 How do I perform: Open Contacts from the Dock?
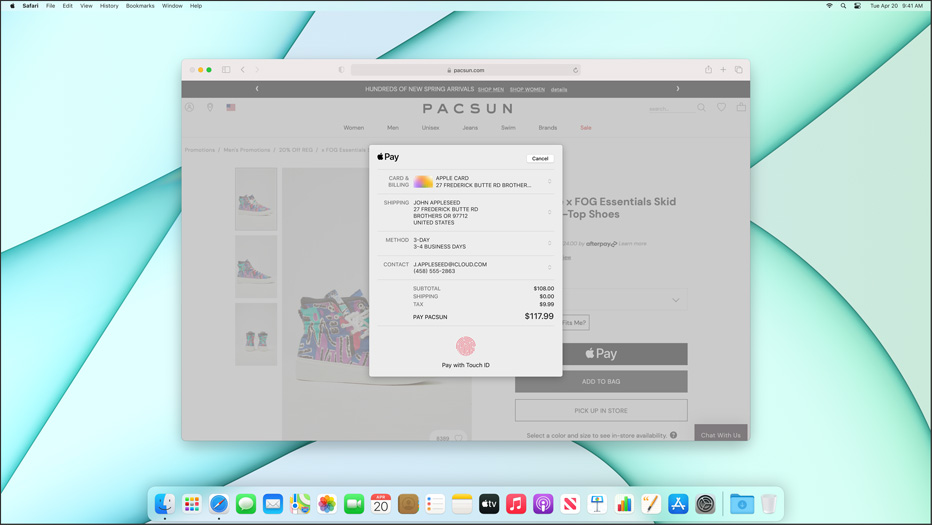(408, 504)
